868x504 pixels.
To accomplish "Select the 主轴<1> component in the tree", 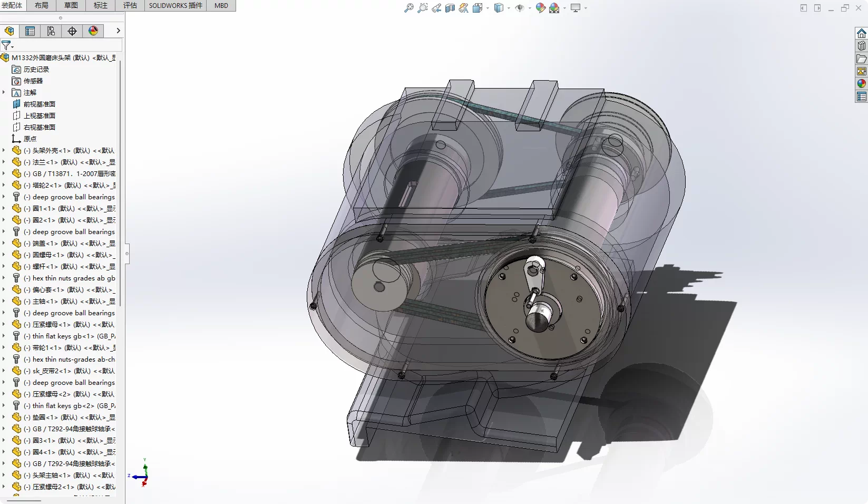I will click(63, 301).
